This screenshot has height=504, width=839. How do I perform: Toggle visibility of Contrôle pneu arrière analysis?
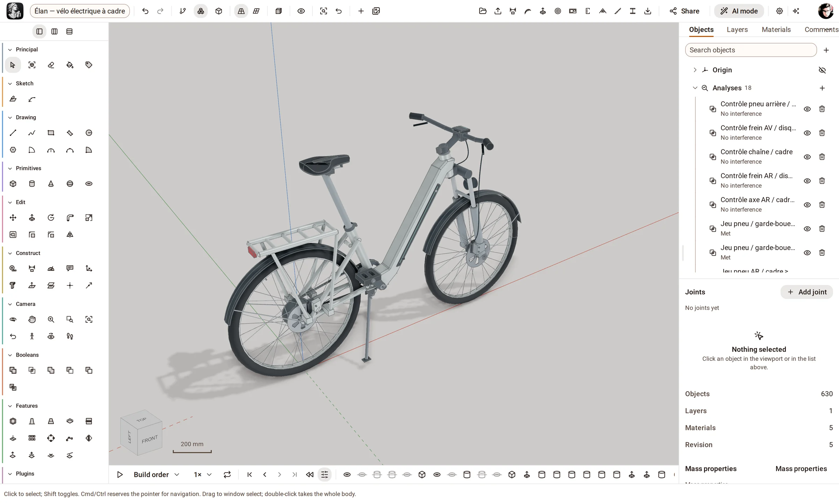807,109
